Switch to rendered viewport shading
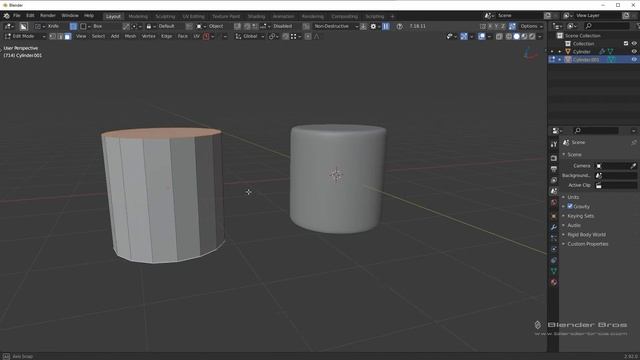The image size is (640, 360). 532,36
